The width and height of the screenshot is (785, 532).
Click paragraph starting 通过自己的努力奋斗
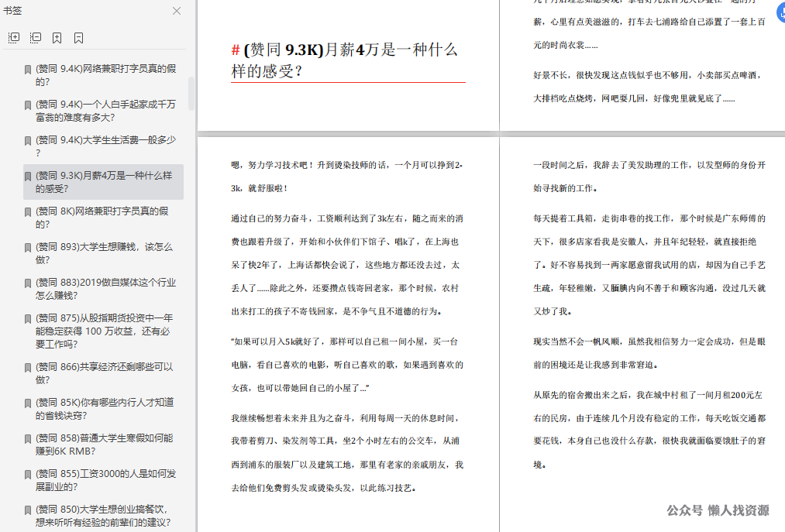click(346, 265)
